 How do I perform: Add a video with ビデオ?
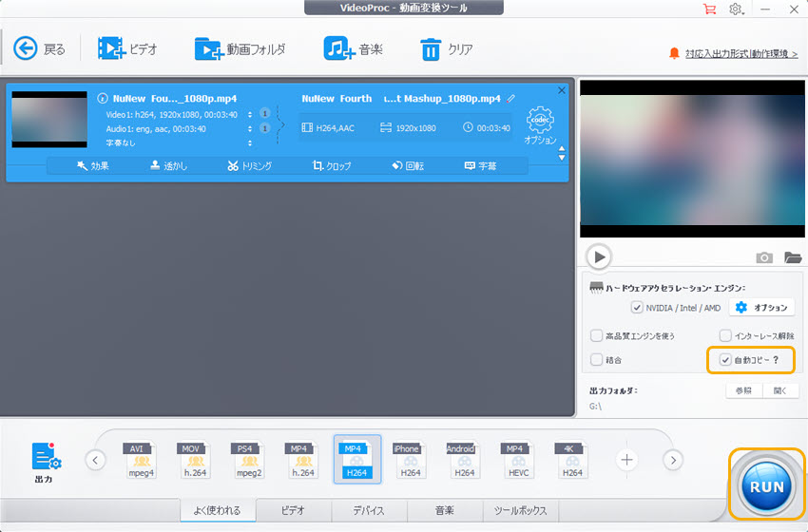127,49
